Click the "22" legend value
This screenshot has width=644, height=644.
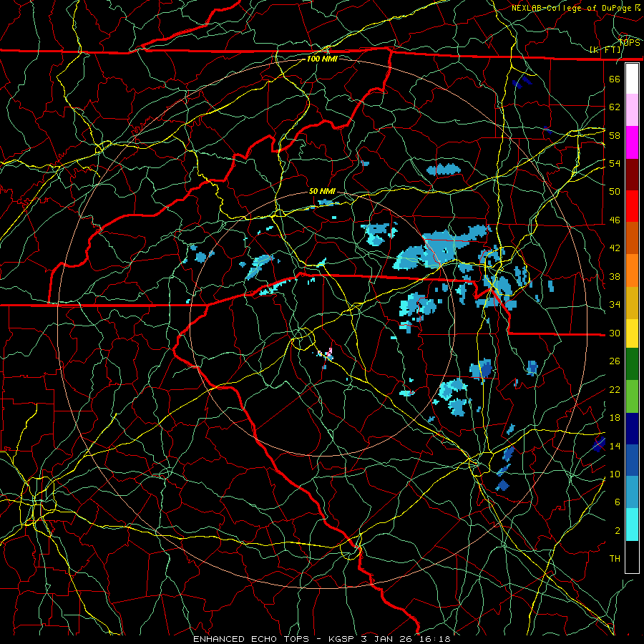click(615, 389)
